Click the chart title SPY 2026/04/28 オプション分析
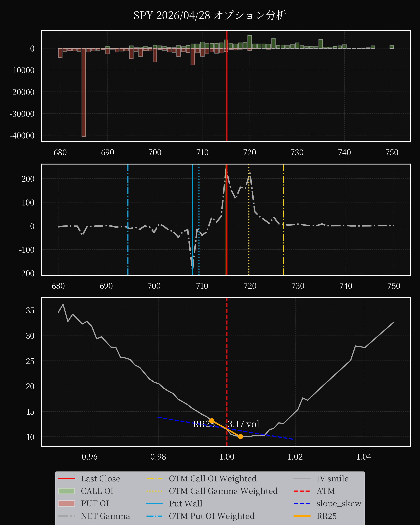The image size is (420, 525). point(210,15)
